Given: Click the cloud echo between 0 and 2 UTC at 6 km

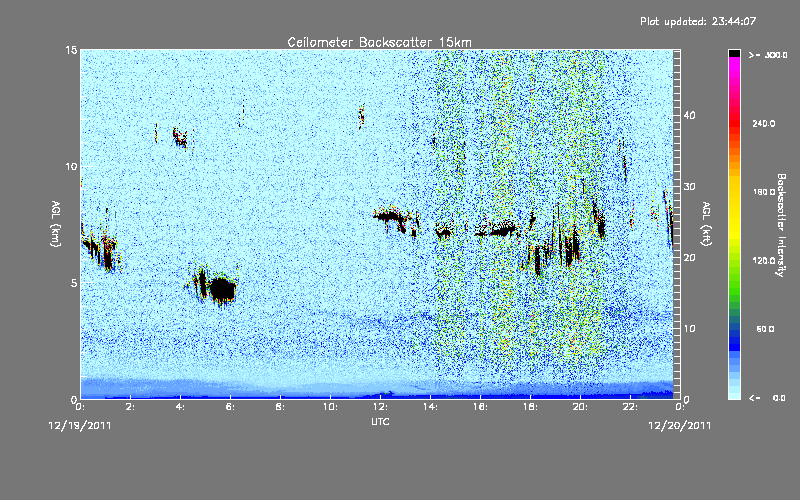Looking at the screenshot, I should 101,248.
